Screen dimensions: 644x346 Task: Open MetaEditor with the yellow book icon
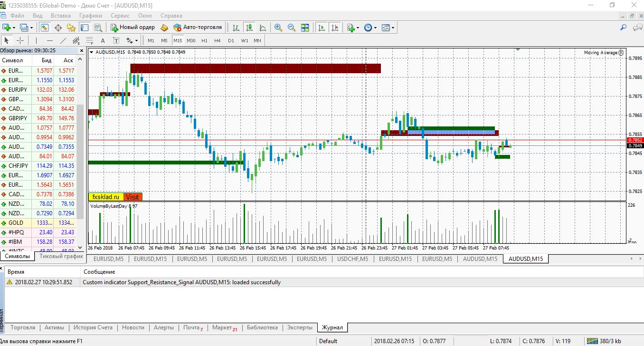[165, 28]
